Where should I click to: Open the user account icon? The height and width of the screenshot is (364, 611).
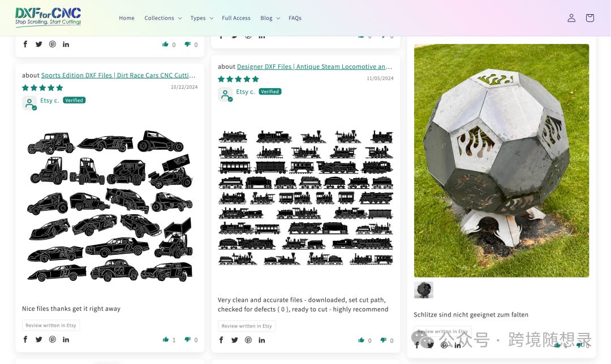[x=571, y=18]
